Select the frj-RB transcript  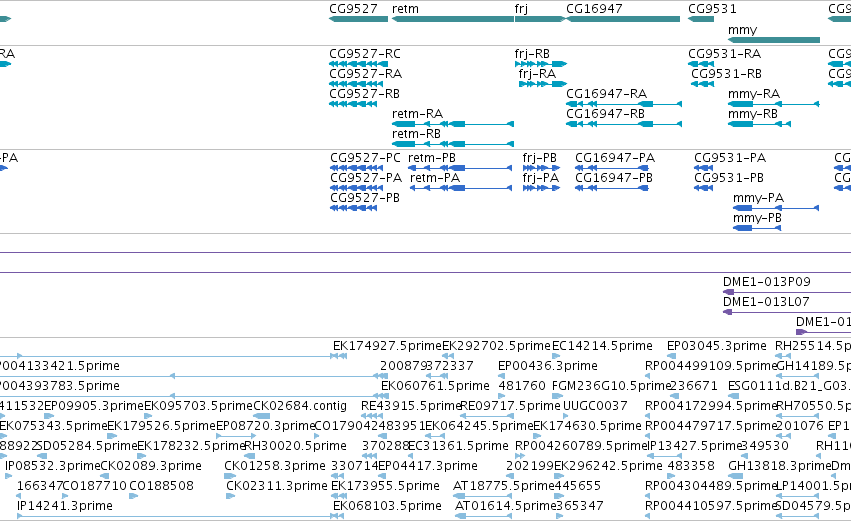point(541,63)
